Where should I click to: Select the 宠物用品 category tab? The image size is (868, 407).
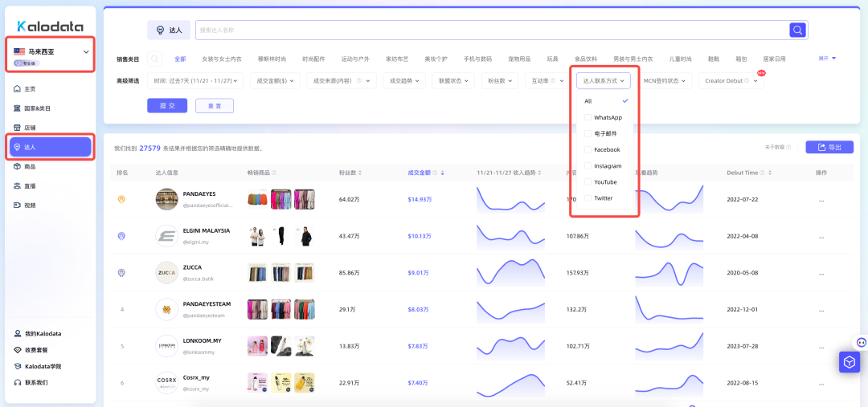click(x=519, y=59)
